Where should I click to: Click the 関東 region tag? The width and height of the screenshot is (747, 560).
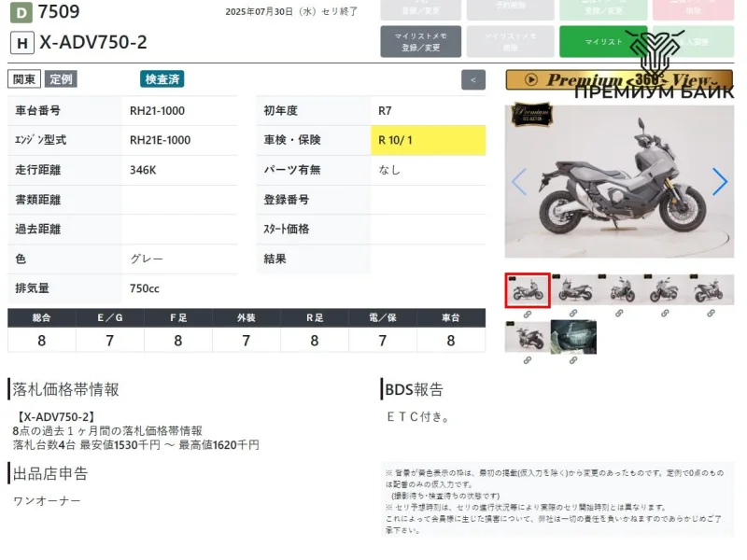(x=23, y=79)
